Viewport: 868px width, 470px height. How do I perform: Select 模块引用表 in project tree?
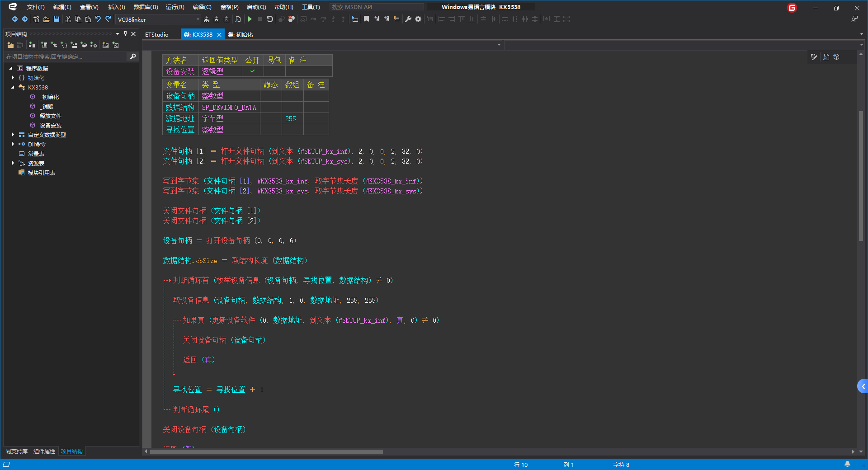[42, 173]
